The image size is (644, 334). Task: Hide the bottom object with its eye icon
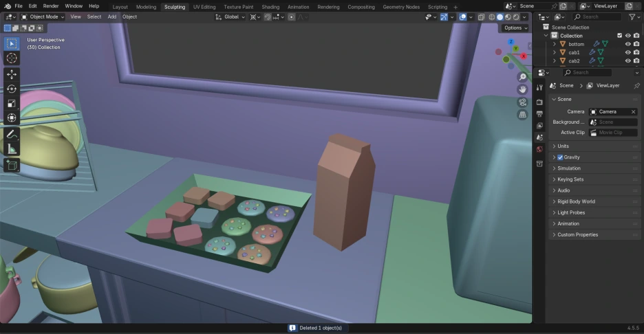627,44
